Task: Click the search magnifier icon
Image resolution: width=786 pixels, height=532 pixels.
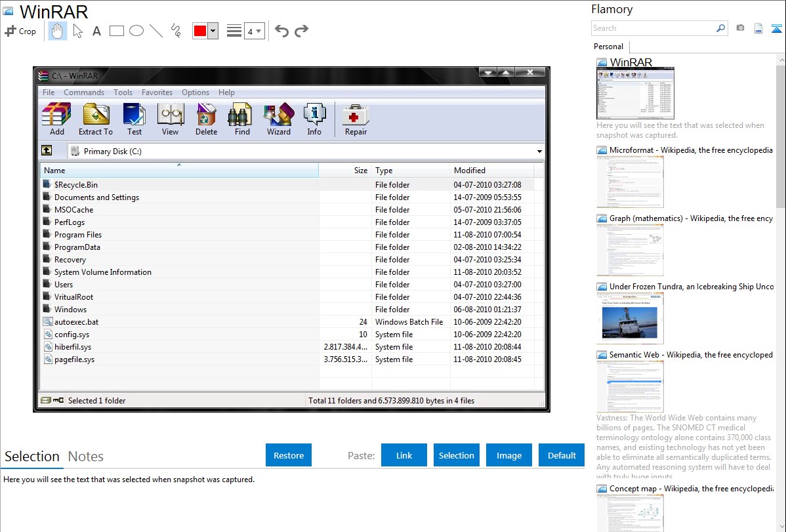Action: coord(720,28)
